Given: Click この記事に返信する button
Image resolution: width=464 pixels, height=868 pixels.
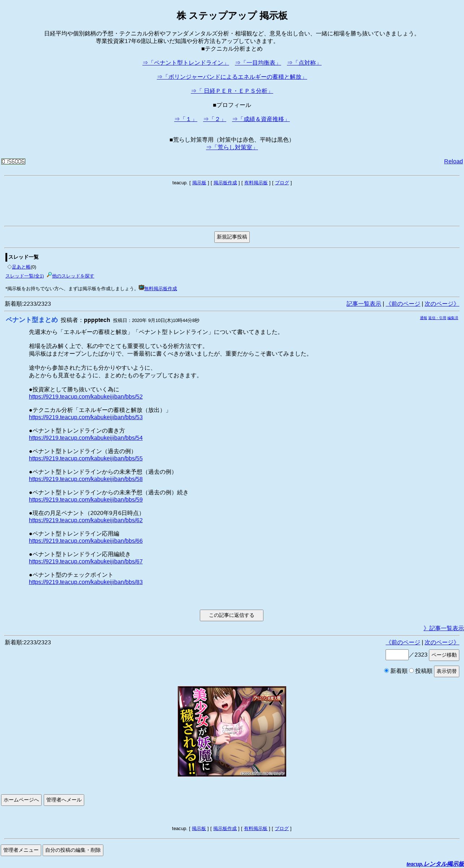Looking at the screenshot, I should (x=232, y=615).
